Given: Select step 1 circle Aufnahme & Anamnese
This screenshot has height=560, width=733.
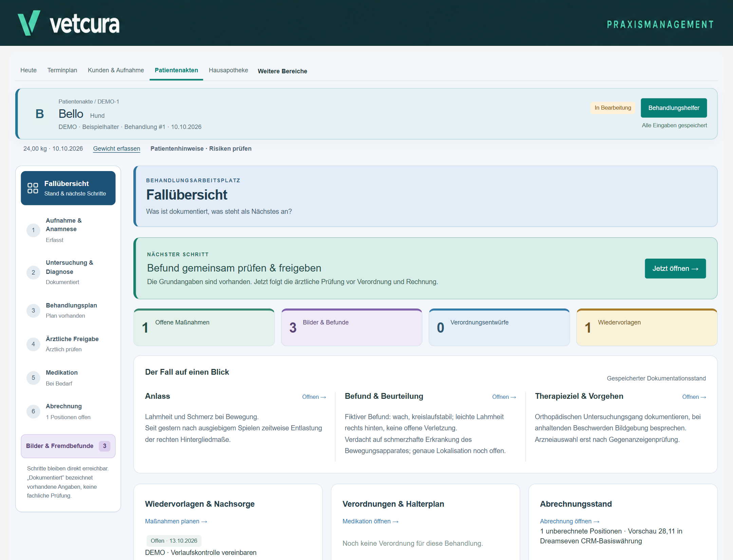Looking at the screenshot, I should click(x=33, y=230).
